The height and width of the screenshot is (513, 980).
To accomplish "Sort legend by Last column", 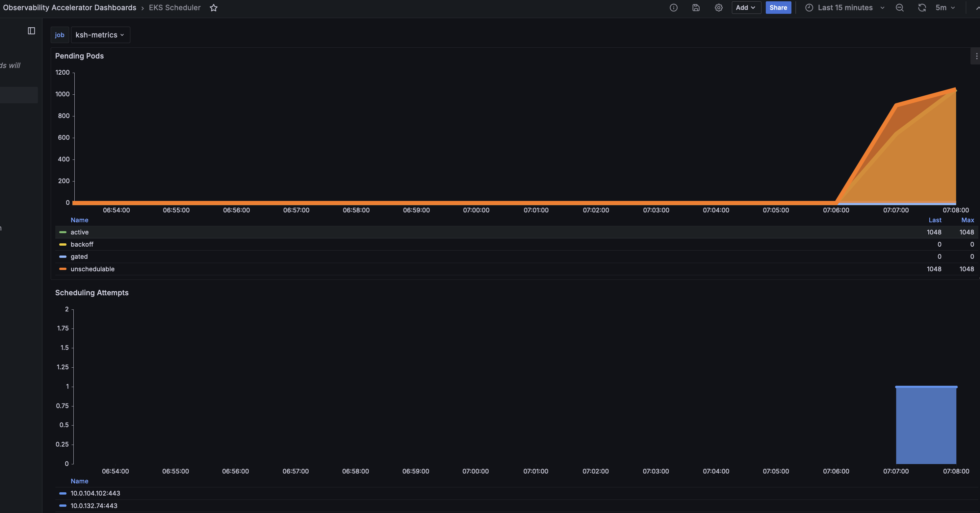I will click(x=935, y=220).
